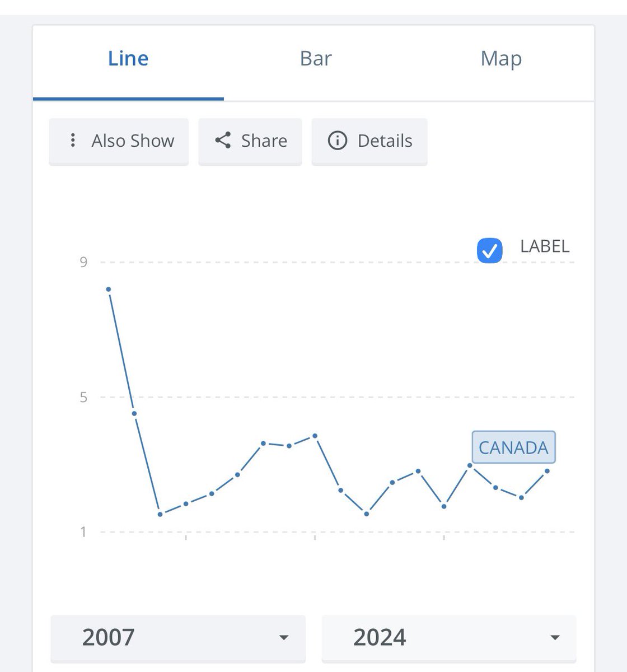Screen dimensions: 627x672
Task: Click the info circle icon
Action: 337,141
